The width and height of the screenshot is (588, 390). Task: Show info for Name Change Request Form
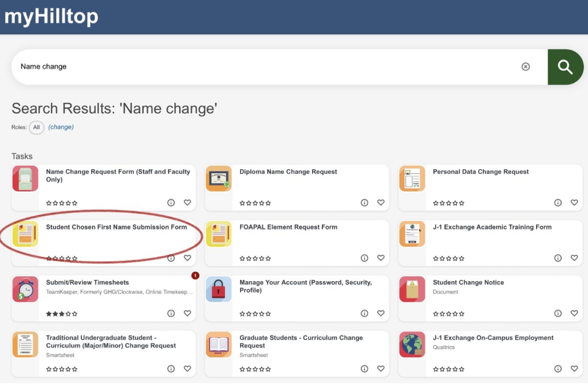point(171,202)
